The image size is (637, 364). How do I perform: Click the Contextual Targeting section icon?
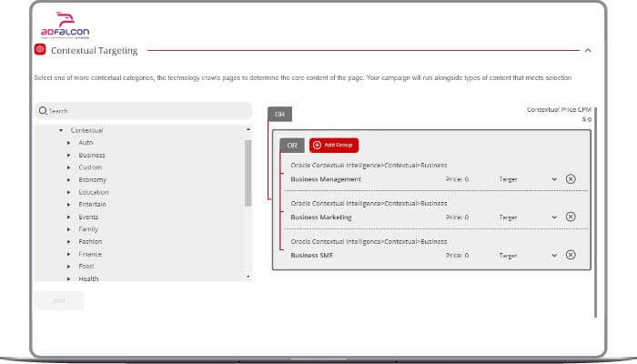coord(39,50)
